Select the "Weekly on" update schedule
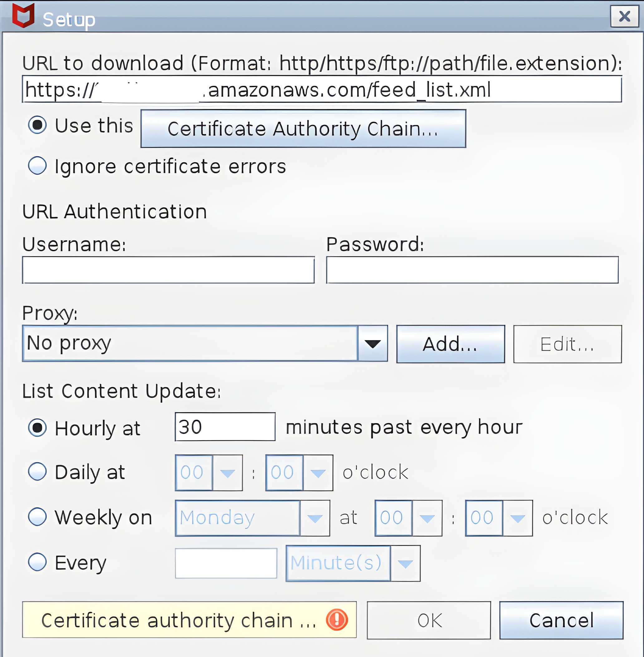The width and height of the screenshot is (644, 657). [x=38, y=517]
